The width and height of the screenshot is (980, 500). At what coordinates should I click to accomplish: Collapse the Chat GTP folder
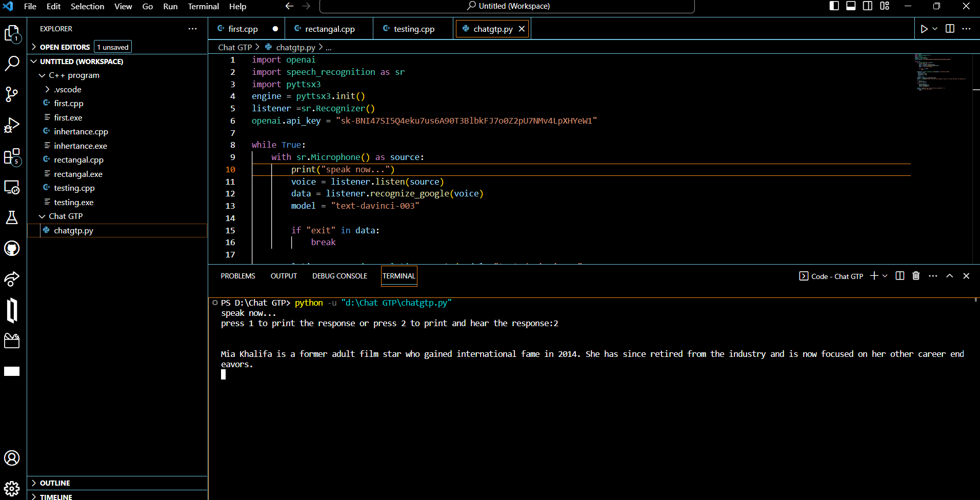click(x=42, y=216)
